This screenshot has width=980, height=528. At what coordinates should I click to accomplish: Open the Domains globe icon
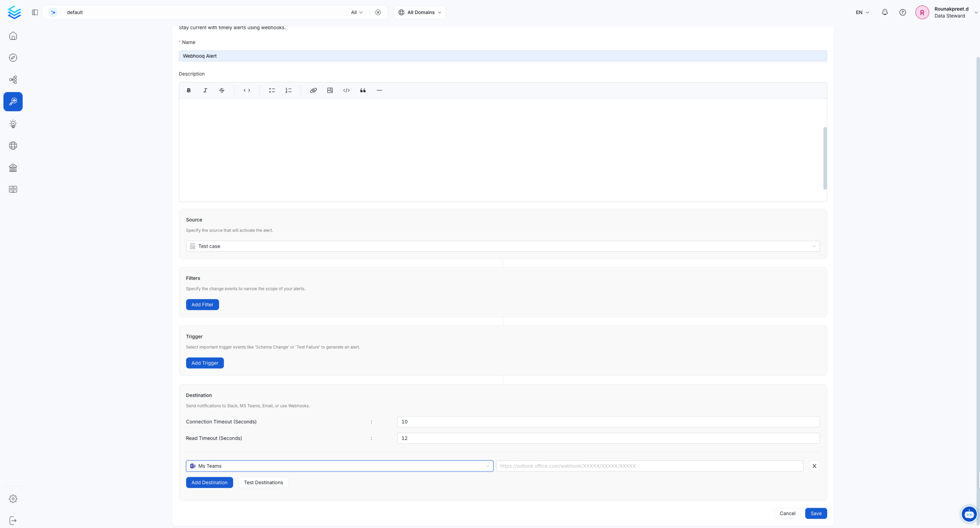(13, 145)
